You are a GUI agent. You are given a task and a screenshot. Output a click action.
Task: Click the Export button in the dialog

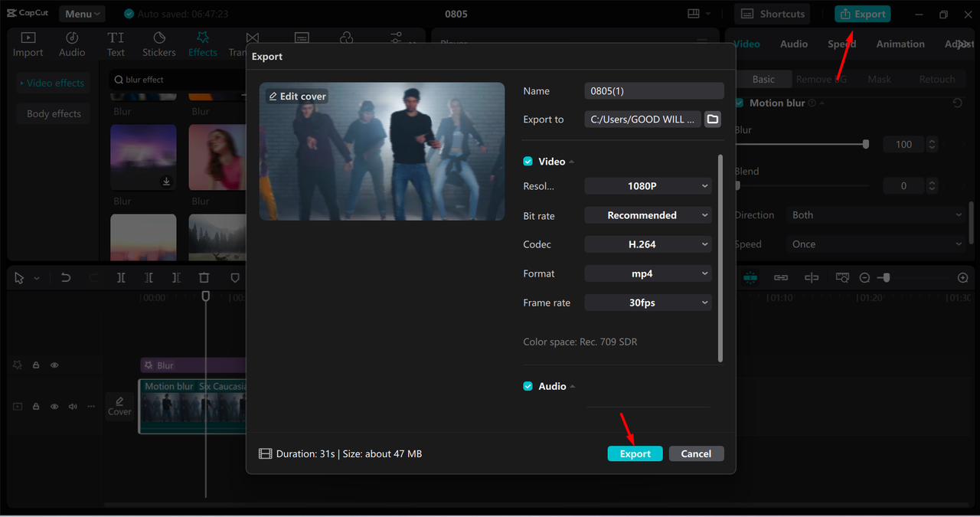click(x=635, y=453)
